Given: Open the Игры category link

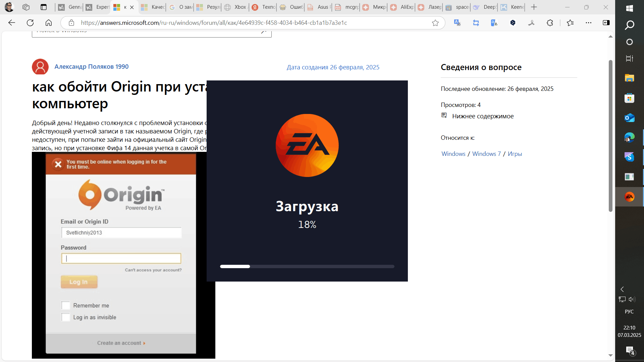Looking at the screenshot, I should 515,154.
